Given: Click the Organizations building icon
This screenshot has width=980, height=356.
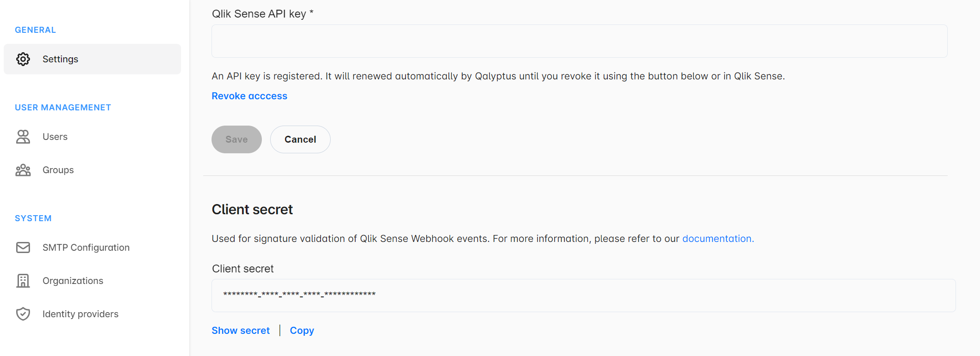Looking at the screenshot, I should pyautogui.click(x=23, y=280).
